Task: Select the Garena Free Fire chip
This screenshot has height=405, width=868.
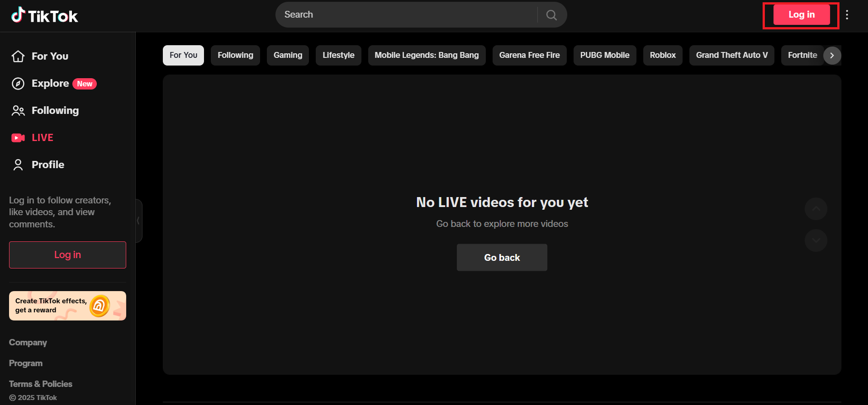Action: tap(529, 55)
